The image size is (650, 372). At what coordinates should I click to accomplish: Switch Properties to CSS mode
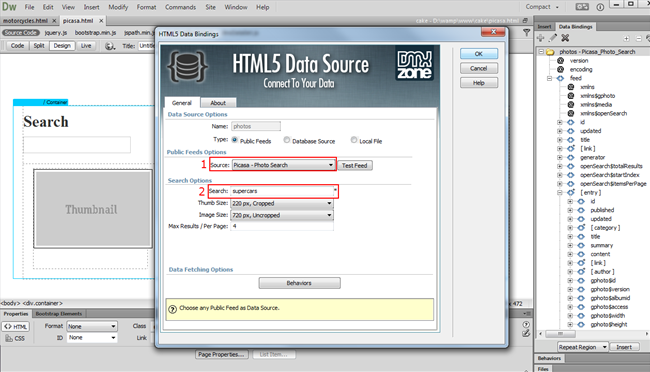(x=16, y=338)
